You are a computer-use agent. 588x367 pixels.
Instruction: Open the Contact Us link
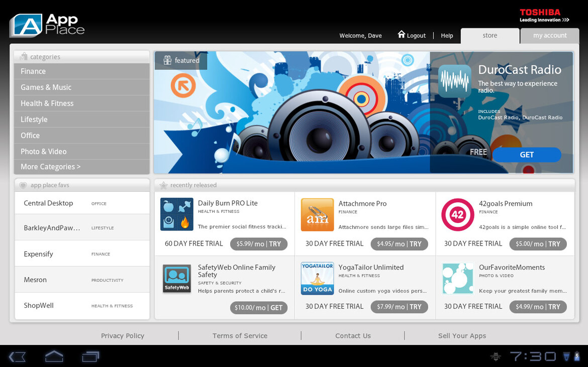tap(353, 336)
